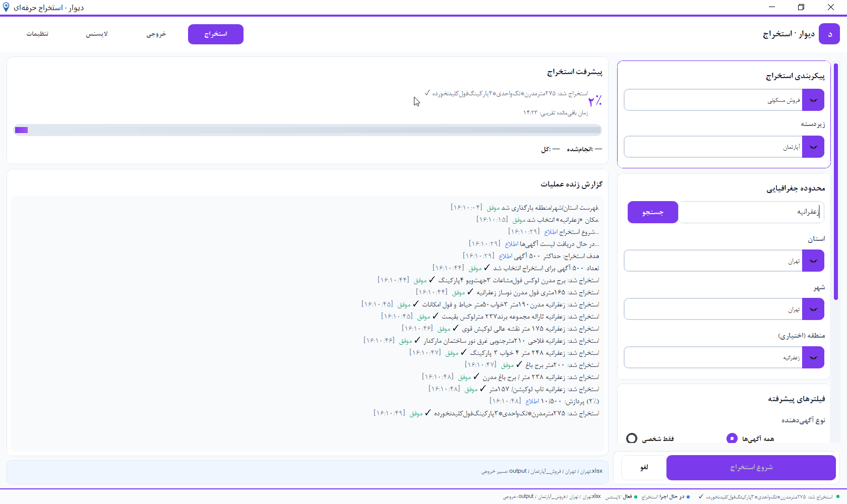Open the استان dropdown showing تهران
Viewport: 847px width, 504px height.
pos(724,261)
